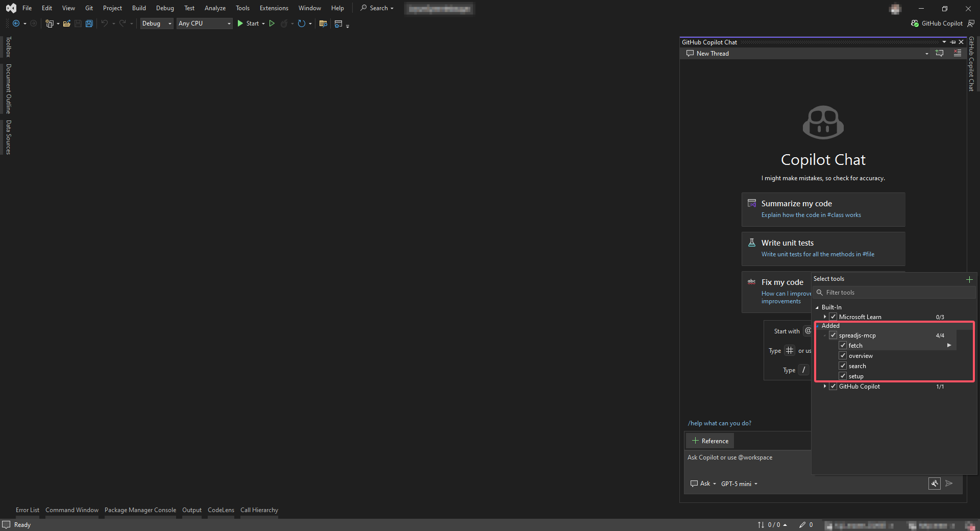Close the GitHub Copilot Chat panel
Image resolution: width=980 pixels, height=531 pixels.
click(961, 42)
